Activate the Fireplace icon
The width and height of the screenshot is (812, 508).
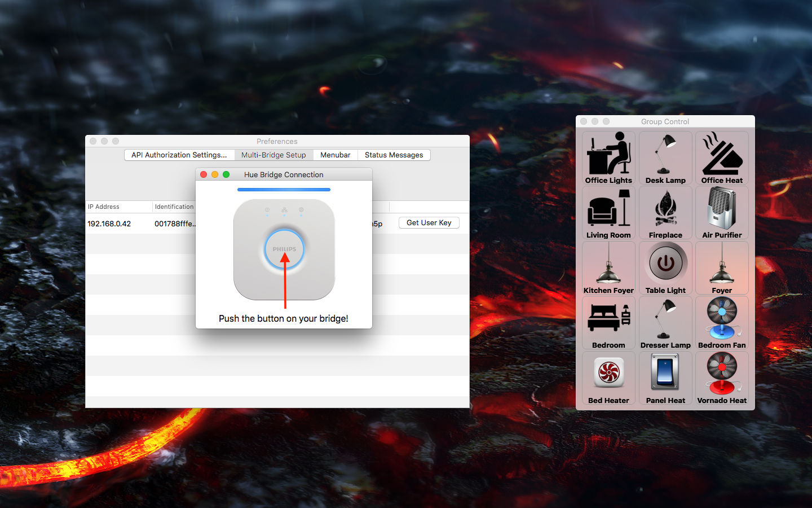(x=665, y=213)
